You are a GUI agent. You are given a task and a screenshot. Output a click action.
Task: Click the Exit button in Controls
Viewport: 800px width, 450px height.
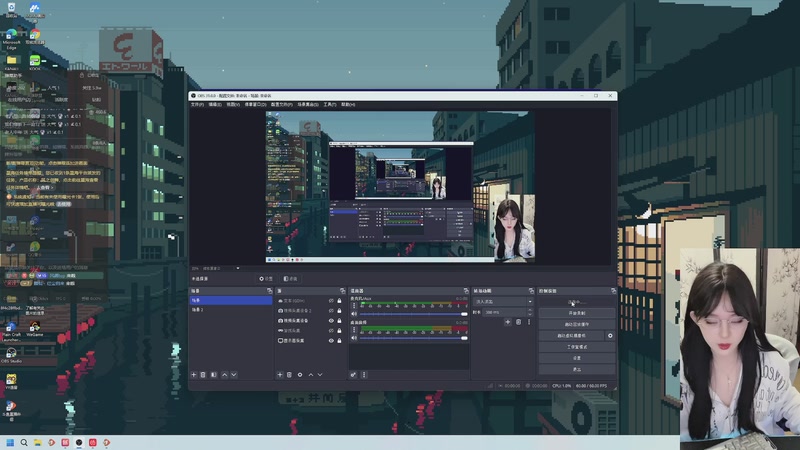pyautogui.click(x=577, y=369)
